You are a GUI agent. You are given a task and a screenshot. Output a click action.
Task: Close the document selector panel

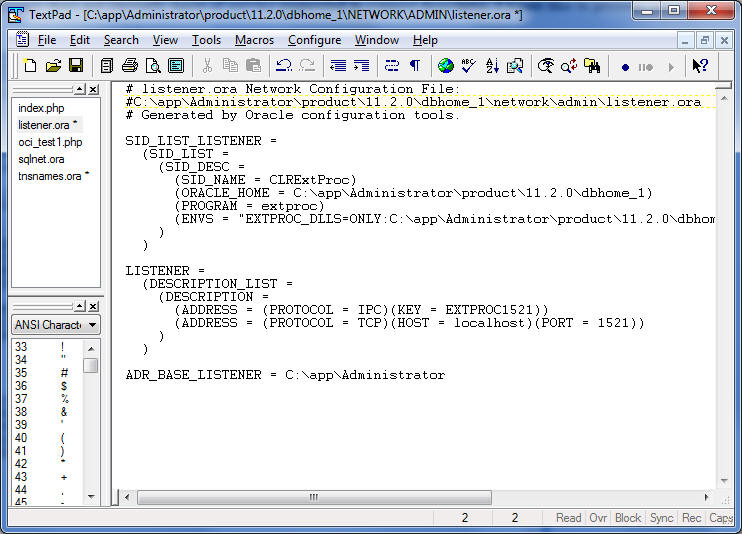coord(94,89)
